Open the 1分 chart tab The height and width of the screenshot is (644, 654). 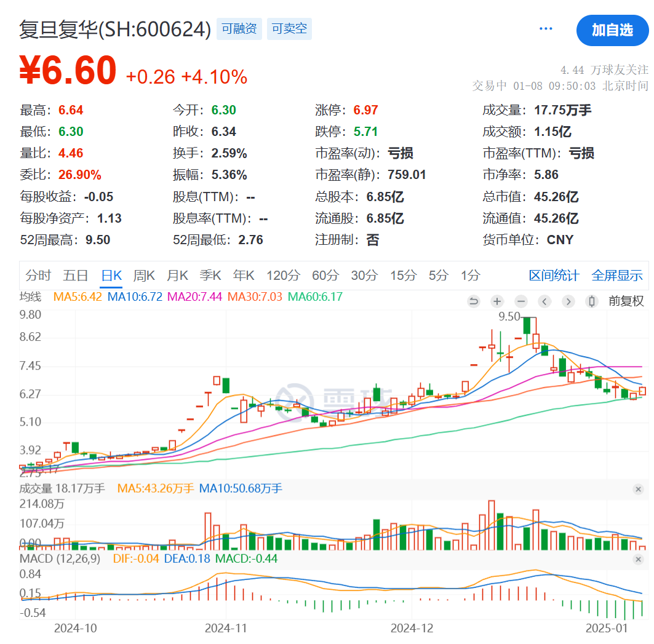pos(471,276)
